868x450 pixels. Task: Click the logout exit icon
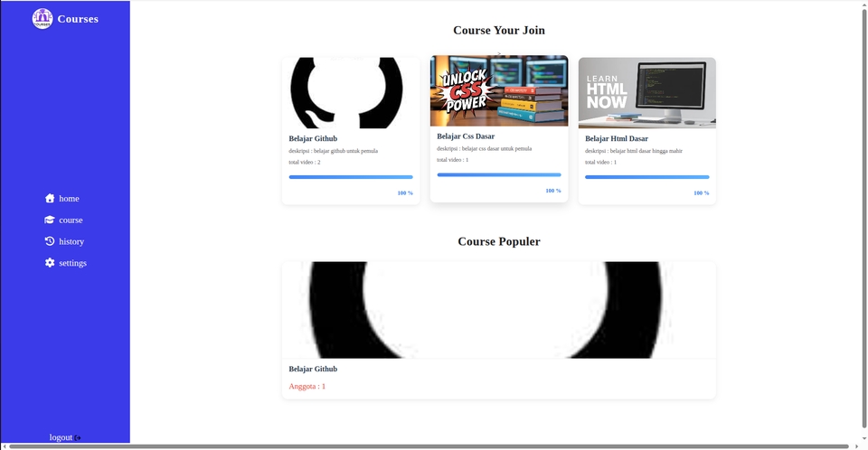click(78, 438)
